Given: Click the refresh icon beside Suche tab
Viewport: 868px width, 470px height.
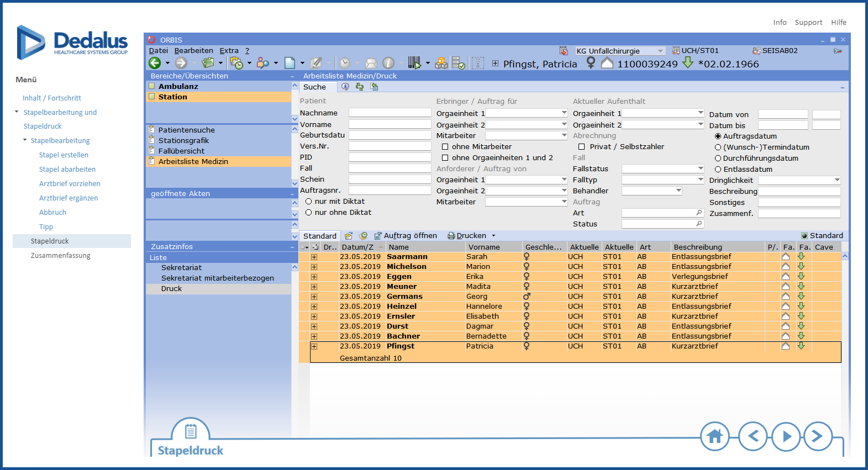Looking at the screenshot, I should click(360, 87).
